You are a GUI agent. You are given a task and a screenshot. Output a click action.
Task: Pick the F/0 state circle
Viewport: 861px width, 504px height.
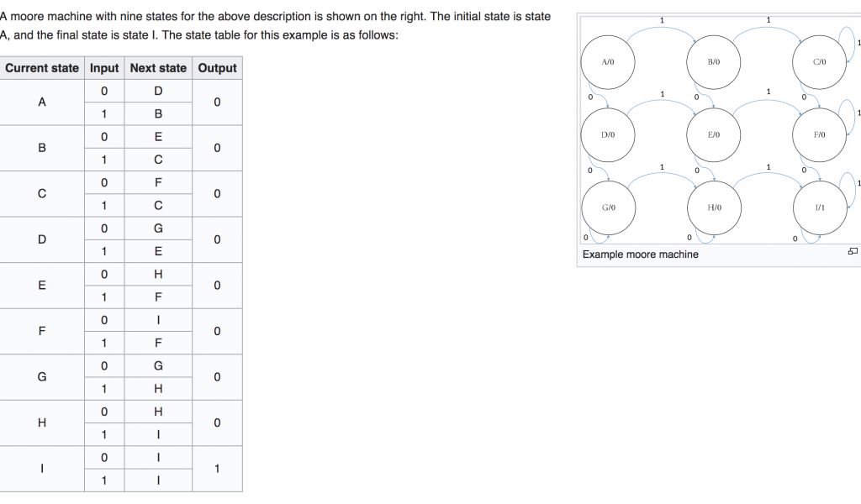820,134
